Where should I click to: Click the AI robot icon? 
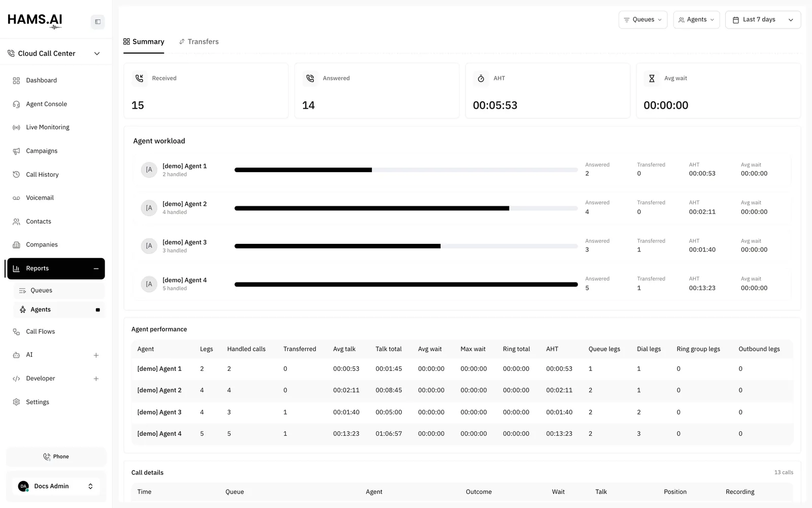coord(16,355)
